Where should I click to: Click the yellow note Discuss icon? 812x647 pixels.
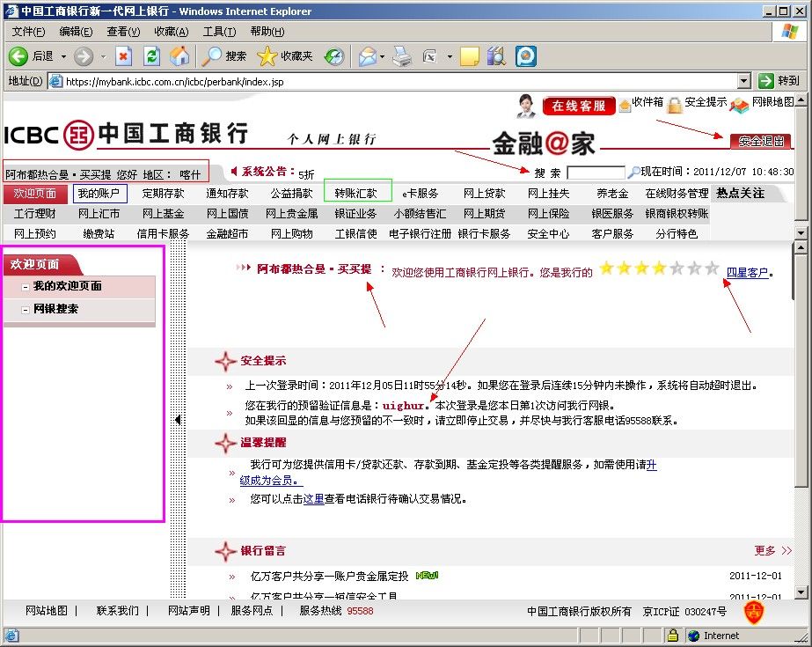coord(470,56)
